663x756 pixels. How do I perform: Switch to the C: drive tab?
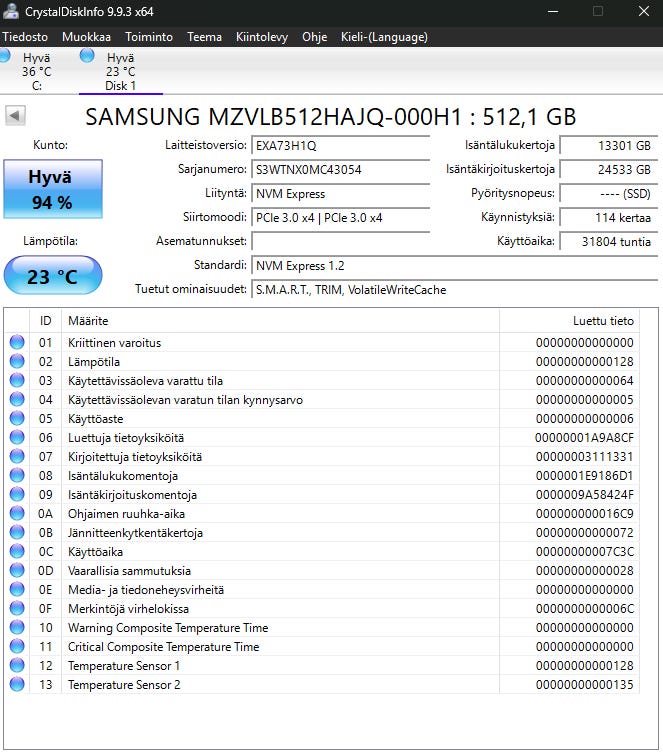pyautogui.click(x=37, y=71)
